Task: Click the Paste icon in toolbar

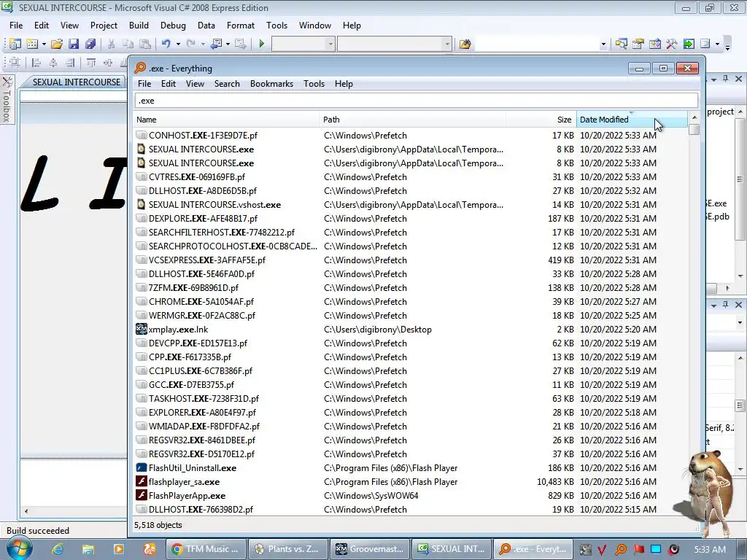Action: coord(145,44)
